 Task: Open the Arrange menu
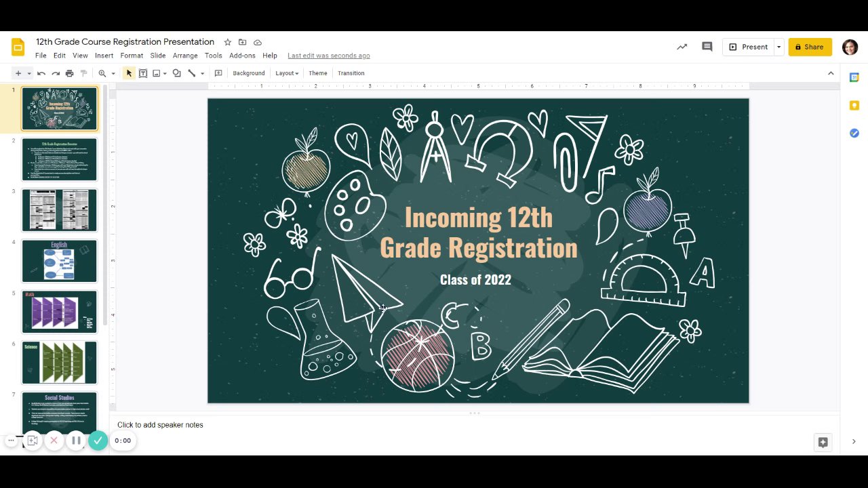coord(185,56)
